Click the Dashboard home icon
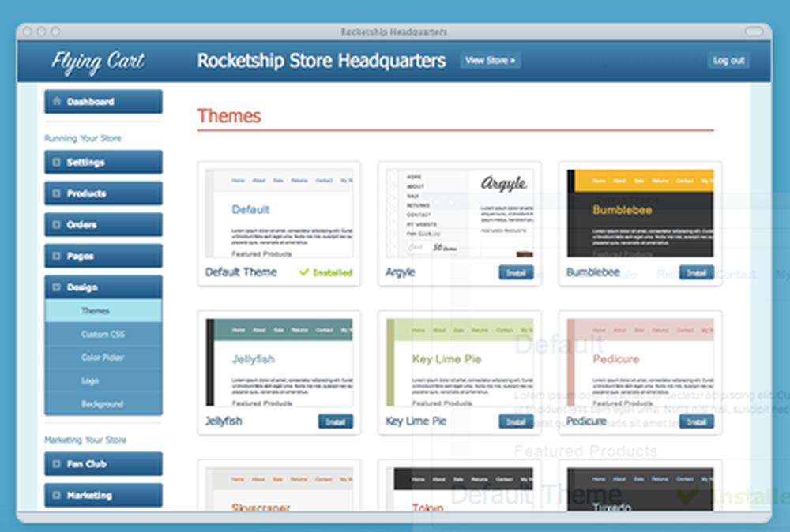Screen dimensions: 790x532 click(x=57, y=101)
